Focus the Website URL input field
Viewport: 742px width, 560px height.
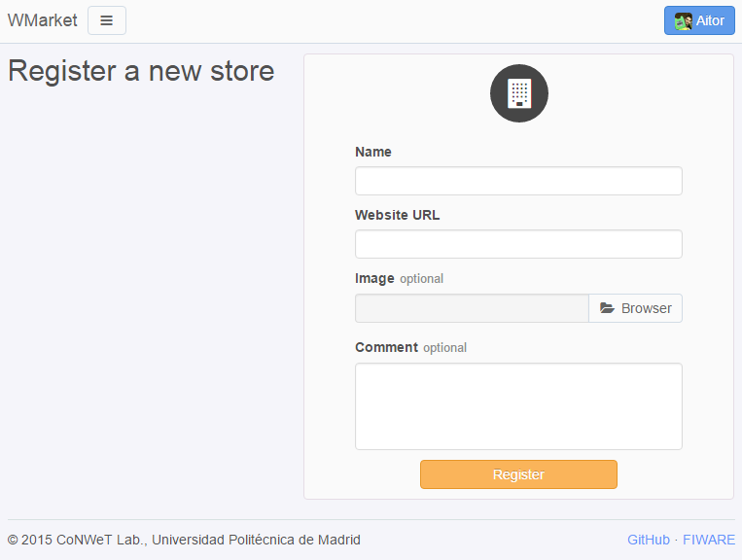coord(518,244)
